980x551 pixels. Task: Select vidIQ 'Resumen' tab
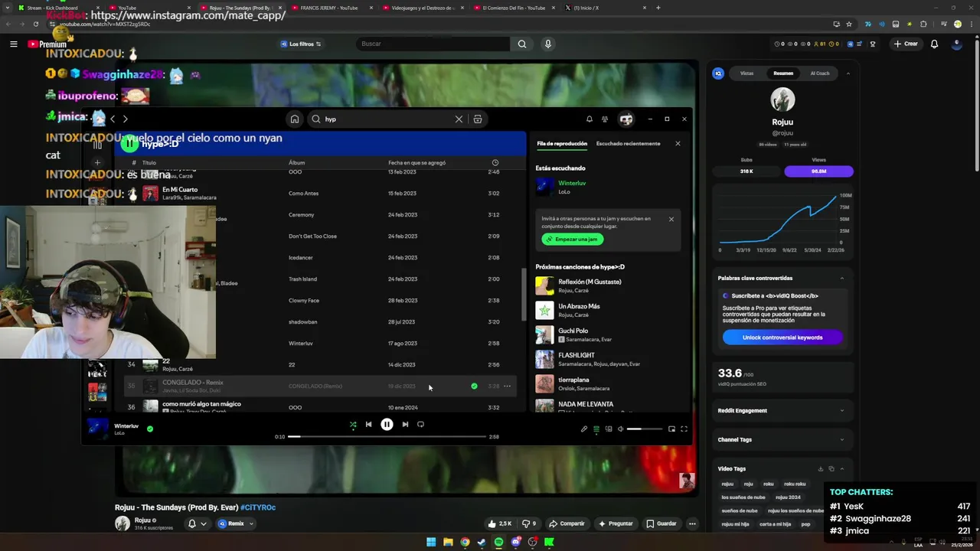783,73
